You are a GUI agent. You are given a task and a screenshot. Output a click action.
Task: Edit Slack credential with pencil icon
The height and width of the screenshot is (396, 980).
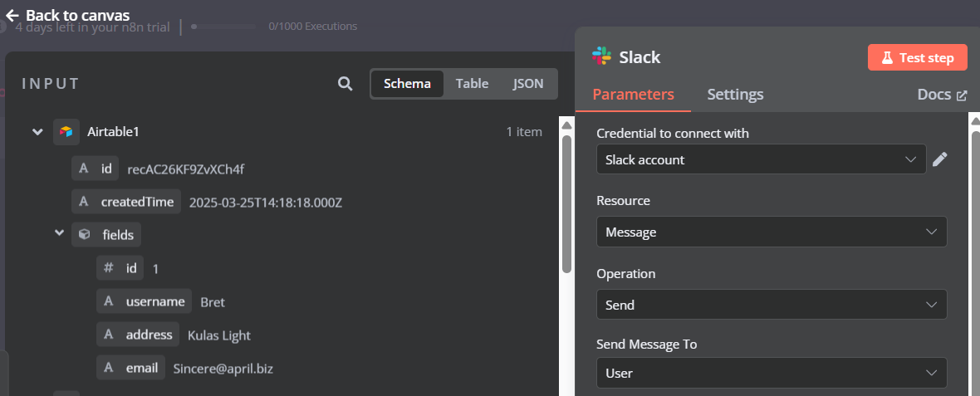pos(939,159)
